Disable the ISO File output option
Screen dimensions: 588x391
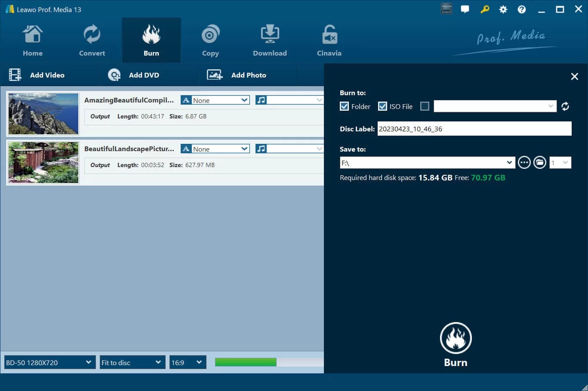point(382,106)
